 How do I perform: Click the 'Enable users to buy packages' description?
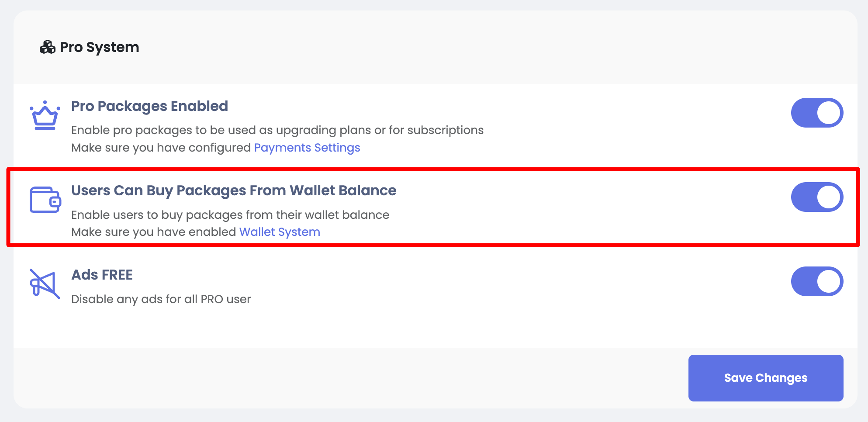[230, 215]
